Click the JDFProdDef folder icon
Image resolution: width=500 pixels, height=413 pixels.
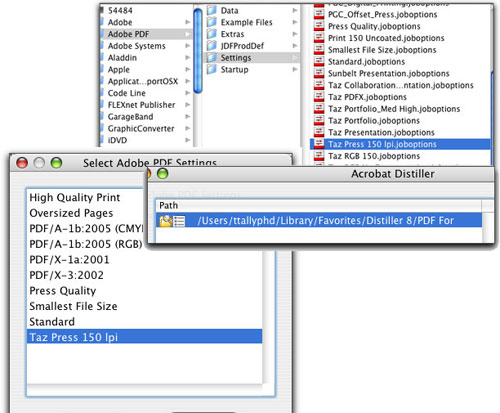212,46
